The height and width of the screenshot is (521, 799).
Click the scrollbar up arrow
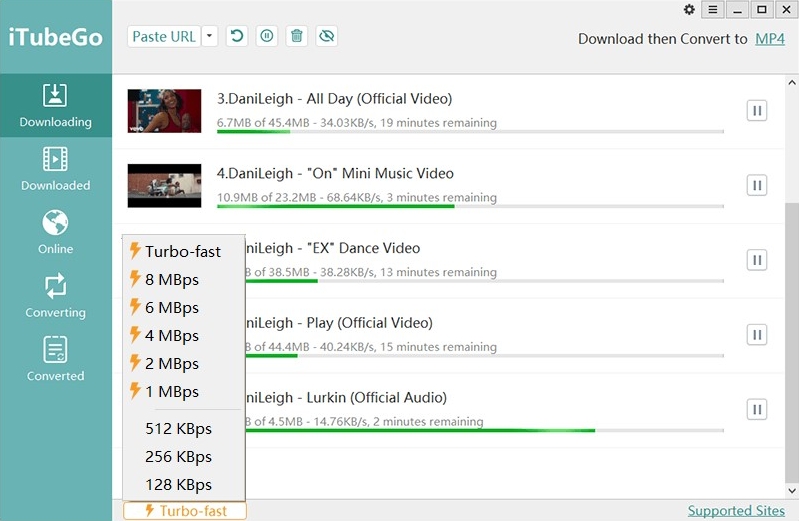point(791,83)
